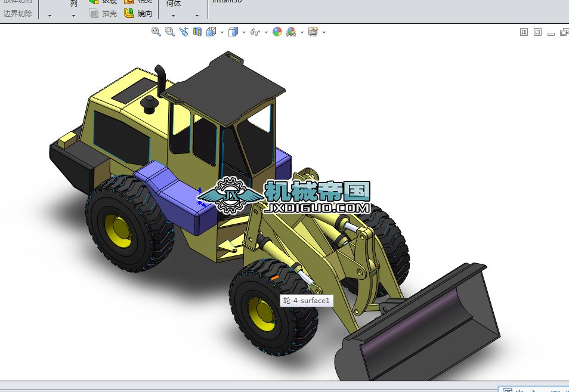
Task: Select the black exhaust pipe
Action: coord(161,81)
